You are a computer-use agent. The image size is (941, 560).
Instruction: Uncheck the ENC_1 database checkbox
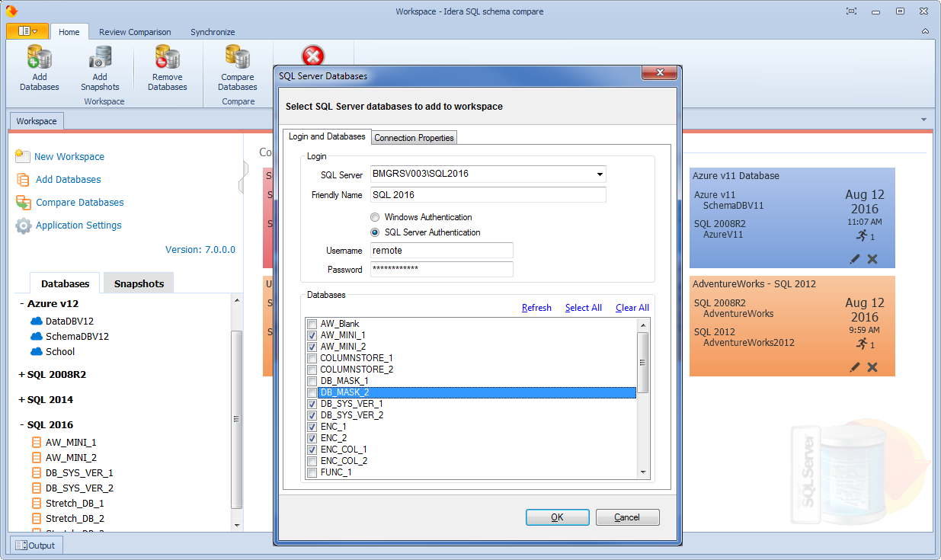pyautogui.click(x=312, y=427)
